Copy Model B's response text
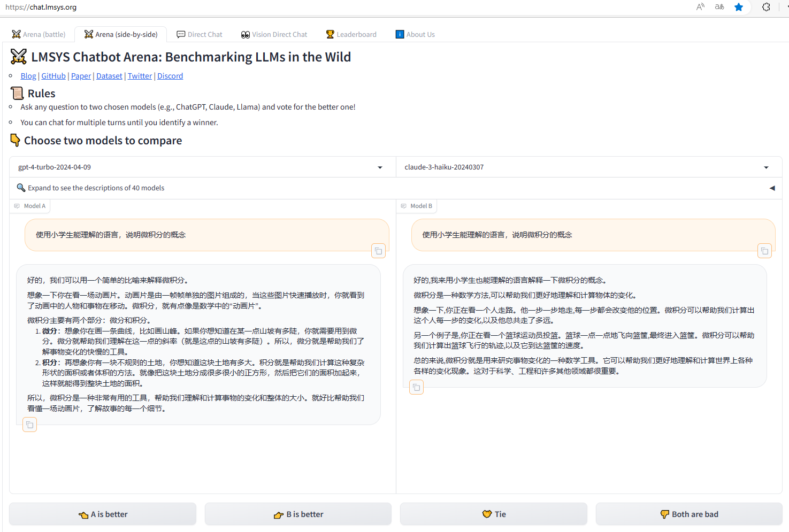This screenshot has height=532, width=789. pos(416,387)
